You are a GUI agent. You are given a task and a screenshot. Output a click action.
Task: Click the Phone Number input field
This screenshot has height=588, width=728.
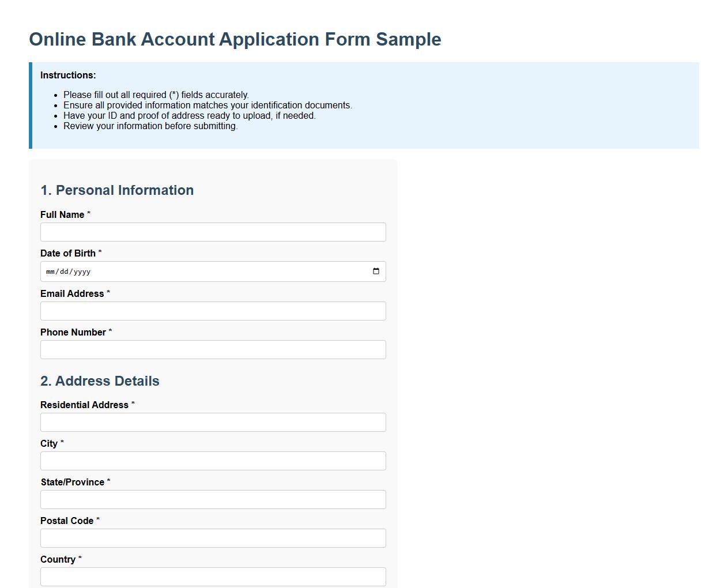pos(213,349)
